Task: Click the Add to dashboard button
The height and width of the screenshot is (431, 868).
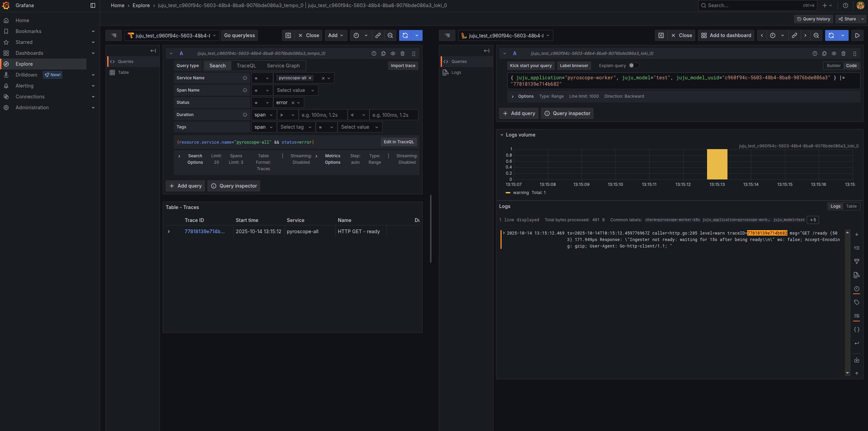Action: 726,35
